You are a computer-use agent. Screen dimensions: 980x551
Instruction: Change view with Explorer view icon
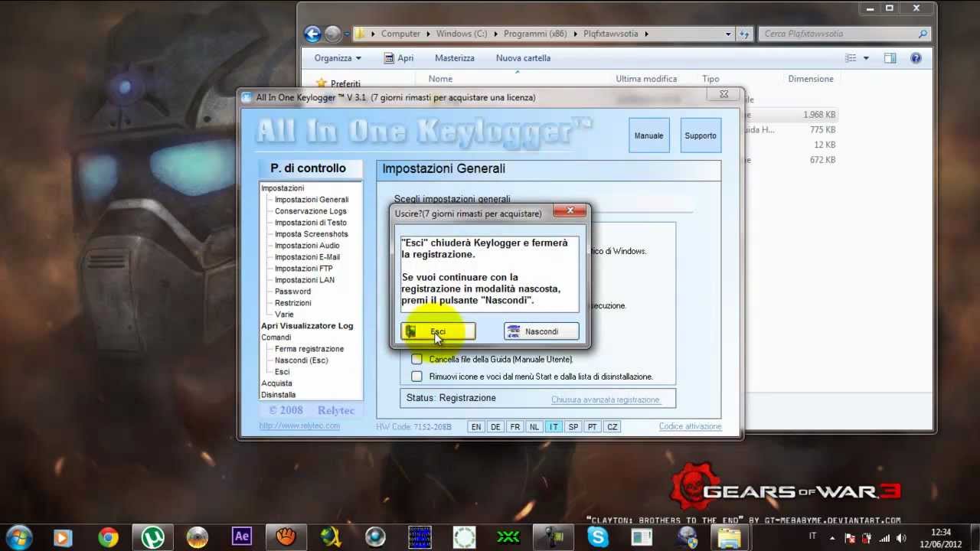(x=851, y=58)
